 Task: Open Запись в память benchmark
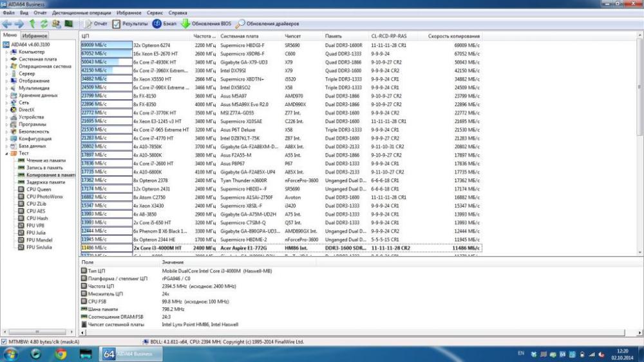click(40, 167)
